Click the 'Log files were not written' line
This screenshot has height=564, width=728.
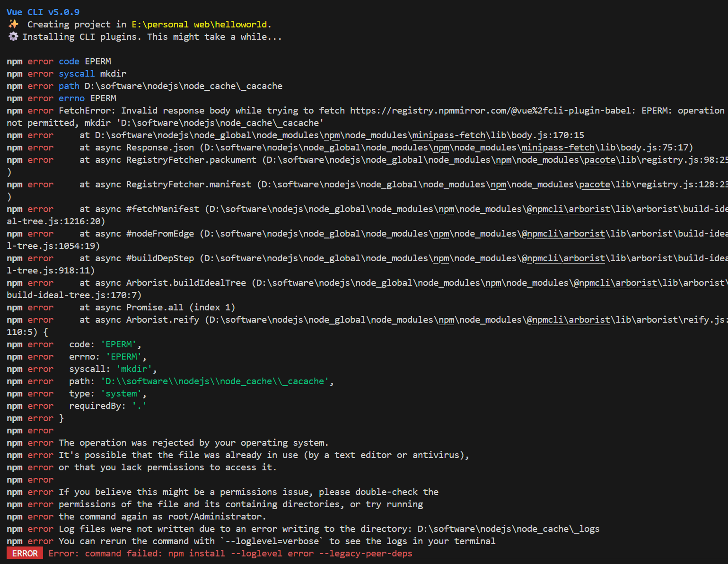pos(303,529)
